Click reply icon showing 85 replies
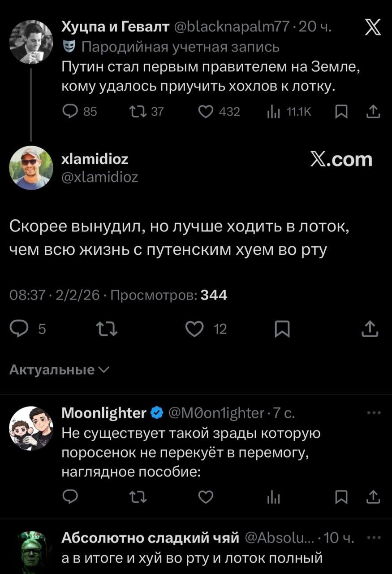This screenshot has width=392, height=574. click(71, 112)
